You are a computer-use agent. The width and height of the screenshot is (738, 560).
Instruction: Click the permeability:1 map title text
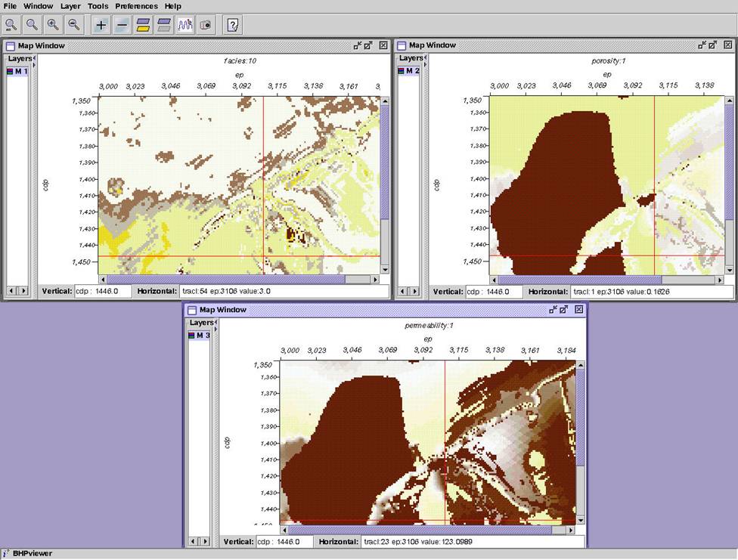click(429, 325)
